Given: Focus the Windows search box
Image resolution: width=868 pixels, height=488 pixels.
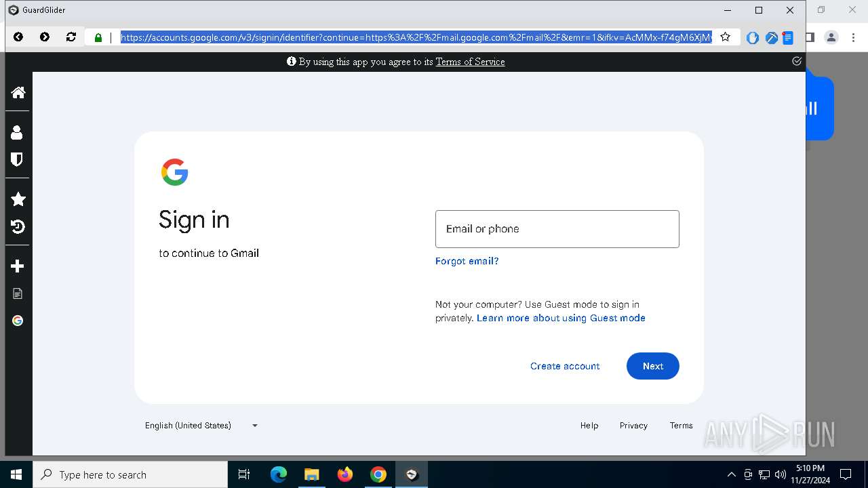Looking at the screenshot, I should (x=130, y=474).
